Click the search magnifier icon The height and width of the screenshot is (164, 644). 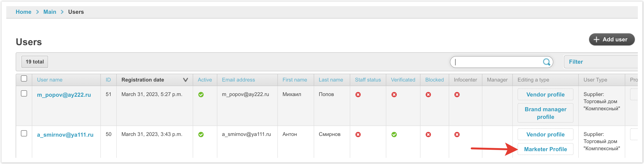(x=546, y=62)
